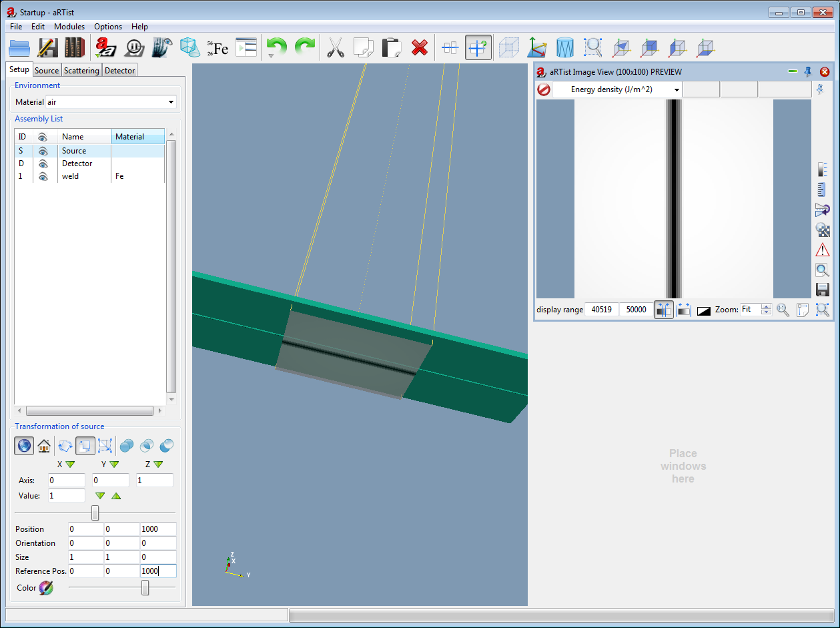Image resolution: width=840 pixels, height=628 pixels.
Task: Increase value with green up triangle
Action: (116, 496)
